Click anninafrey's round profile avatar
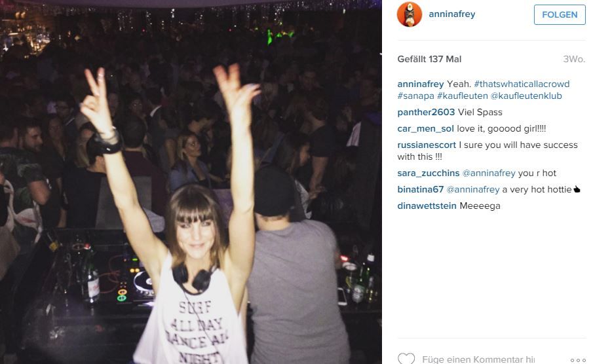 pos(409,14)
